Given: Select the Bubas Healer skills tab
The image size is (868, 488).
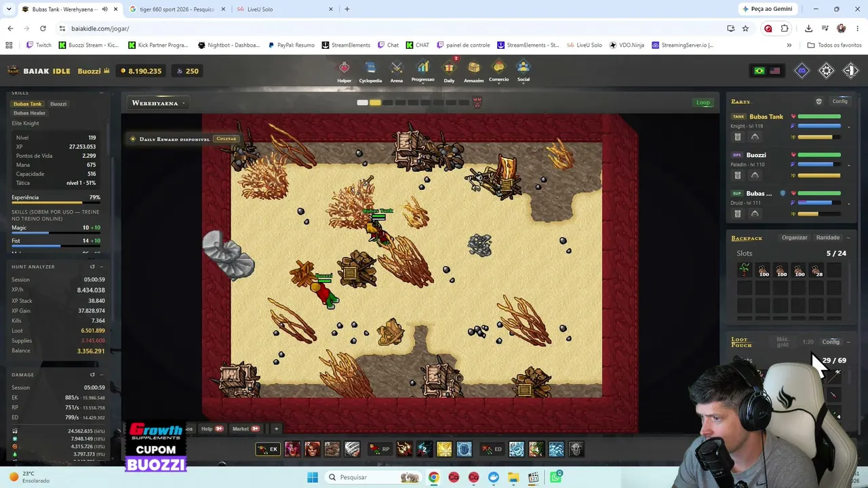Looking at the screenshot, I should pos(29,113).
